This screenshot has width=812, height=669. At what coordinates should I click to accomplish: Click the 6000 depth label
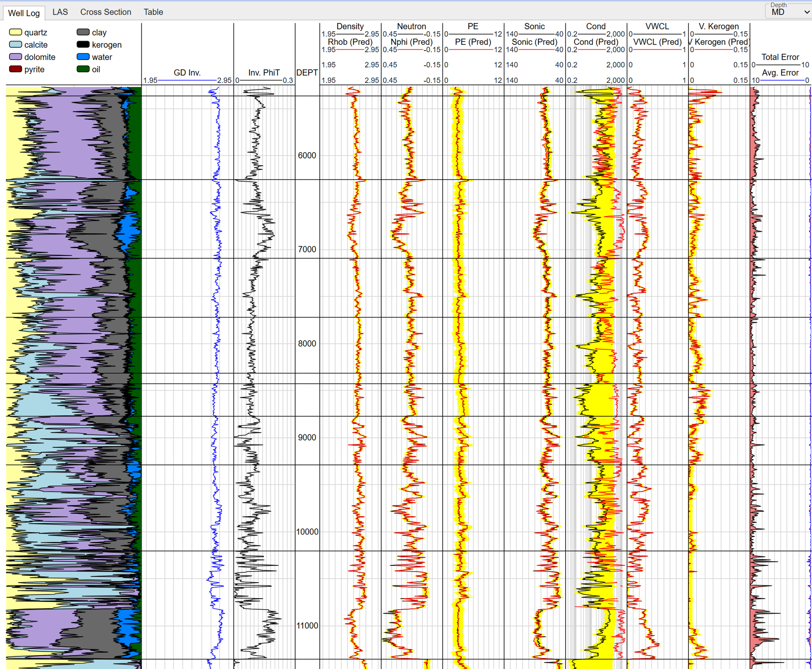[x=307, y=155]
